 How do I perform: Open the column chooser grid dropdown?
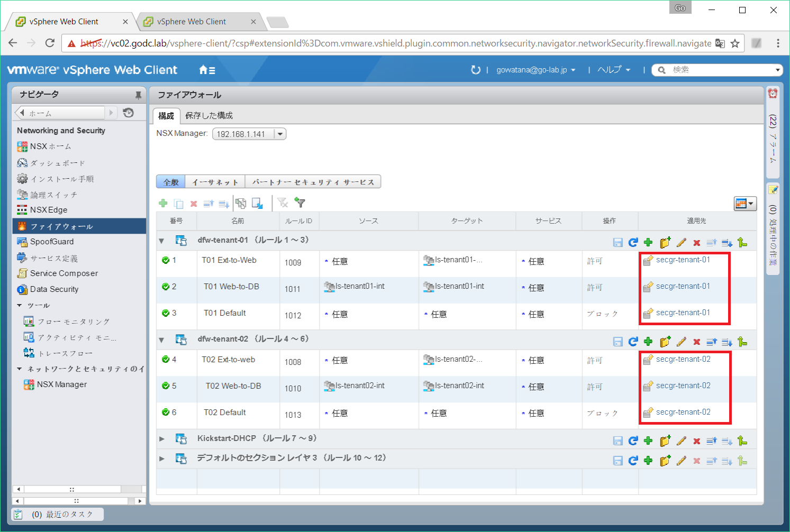tap(745, 203)
